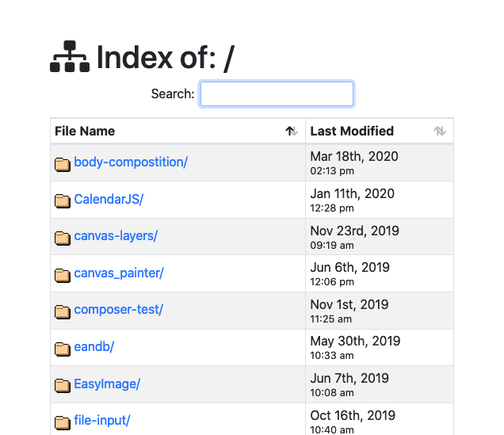Select the Jun 6th, 2019 date cell

[x=380, y=273]
